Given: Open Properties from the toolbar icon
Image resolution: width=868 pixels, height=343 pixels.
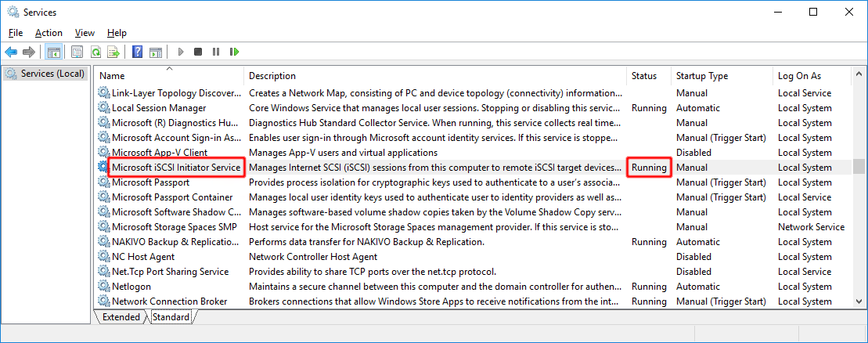Looking at the screenshot, I should click(77, 52).
